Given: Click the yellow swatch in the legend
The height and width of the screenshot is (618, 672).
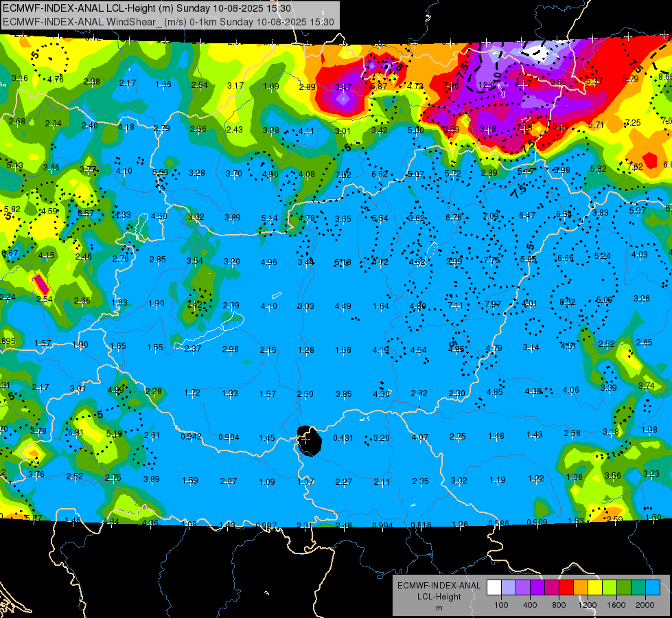Looking at the screenshot, I should click(595, 587).
